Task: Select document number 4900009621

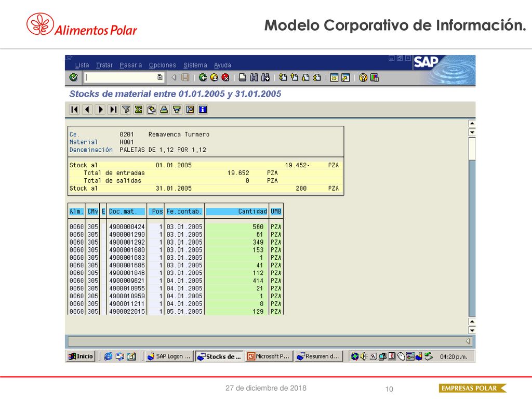Action: click(127, 281)
